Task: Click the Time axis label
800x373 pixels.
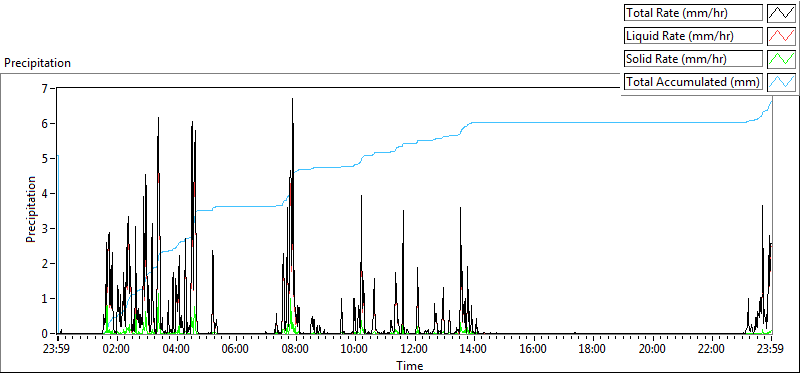Action: (x=410, y=366)
